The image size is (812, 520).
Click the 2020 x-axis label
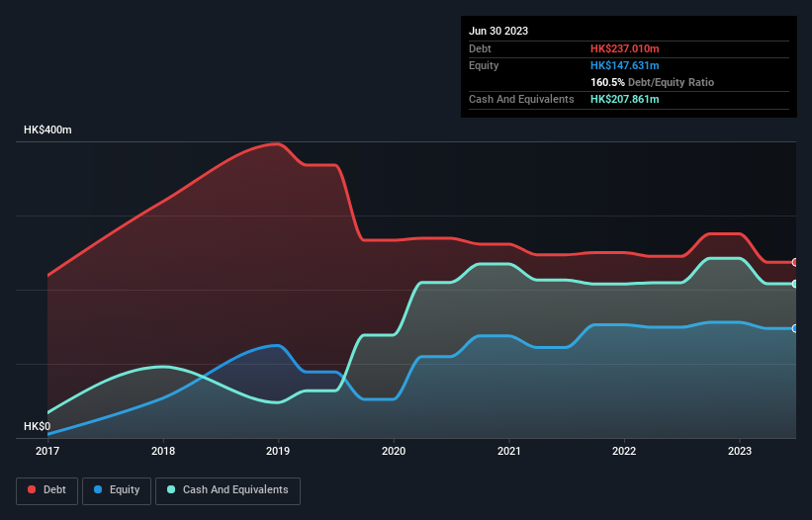[394, 451]
